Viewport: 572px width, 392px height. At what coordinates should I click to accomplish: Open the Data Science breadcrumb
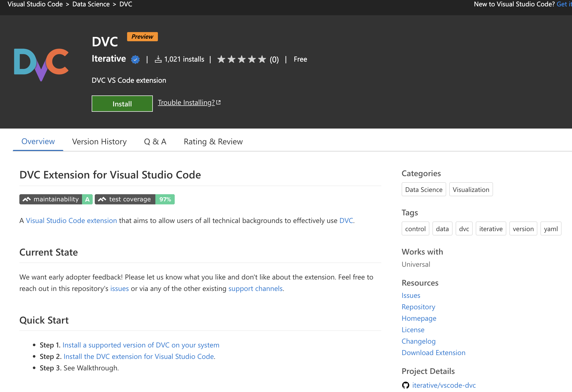pyautogui.click(x=91, y=4)
